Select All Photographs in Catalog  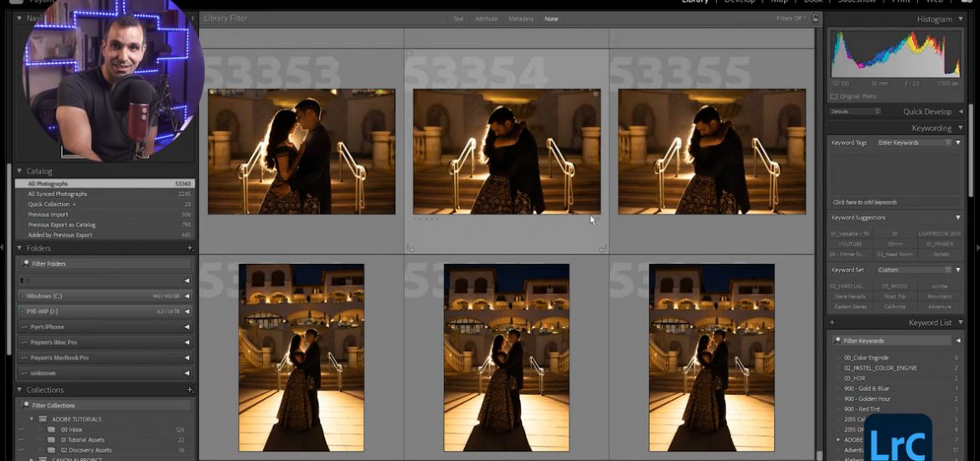tap(105, 184)
